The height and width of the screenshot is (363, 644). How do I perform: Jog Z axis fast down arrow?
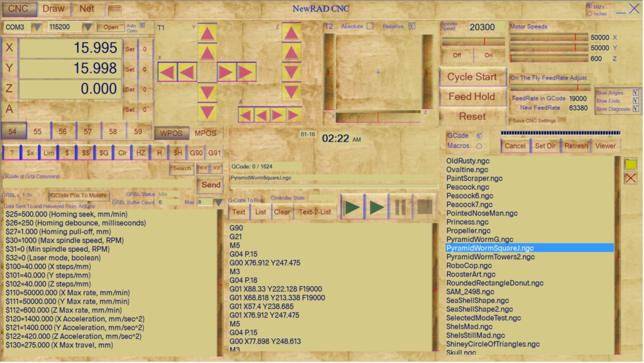point(291,91)
